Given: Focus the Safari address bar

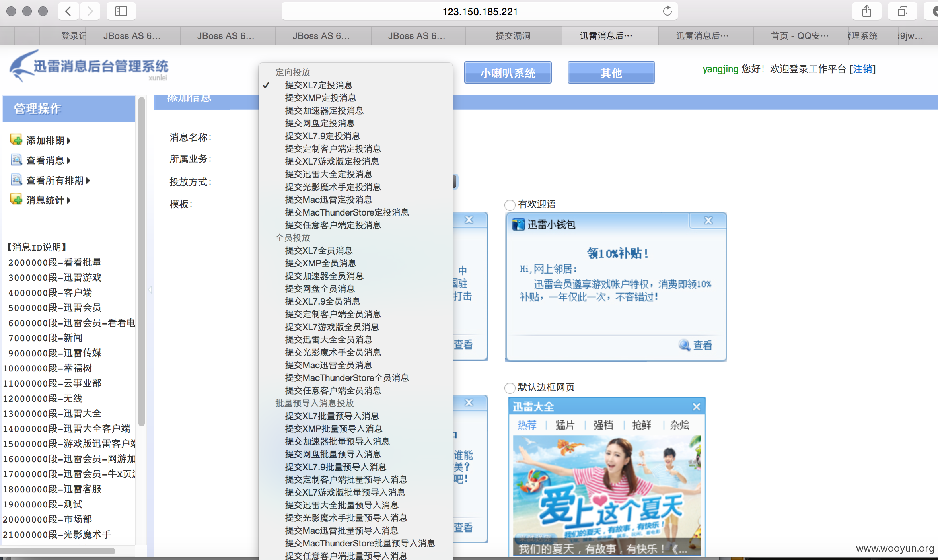Looking at the screenshot, I should click(480, 11).
